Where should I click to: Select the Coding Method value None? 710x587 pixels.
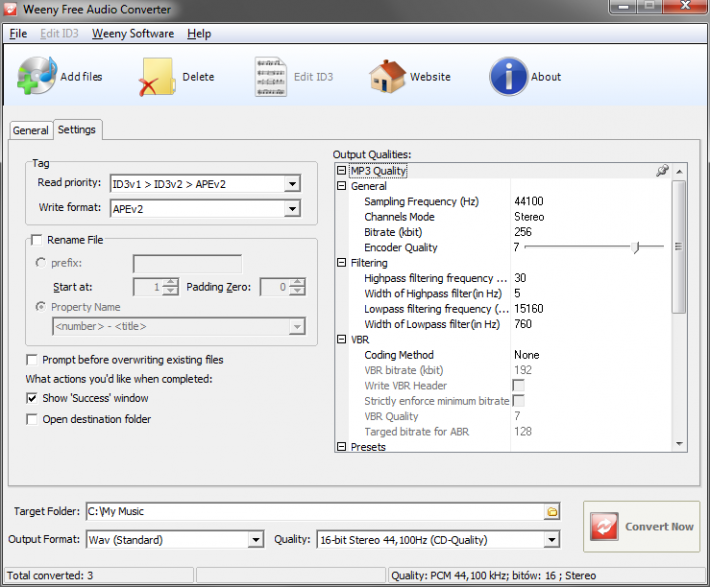point(527,355)
